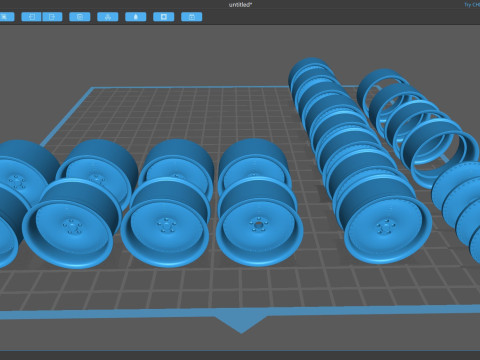Click the import icon with inward arrow
This screenshot has width=480, height=360.
pos(31,17)
